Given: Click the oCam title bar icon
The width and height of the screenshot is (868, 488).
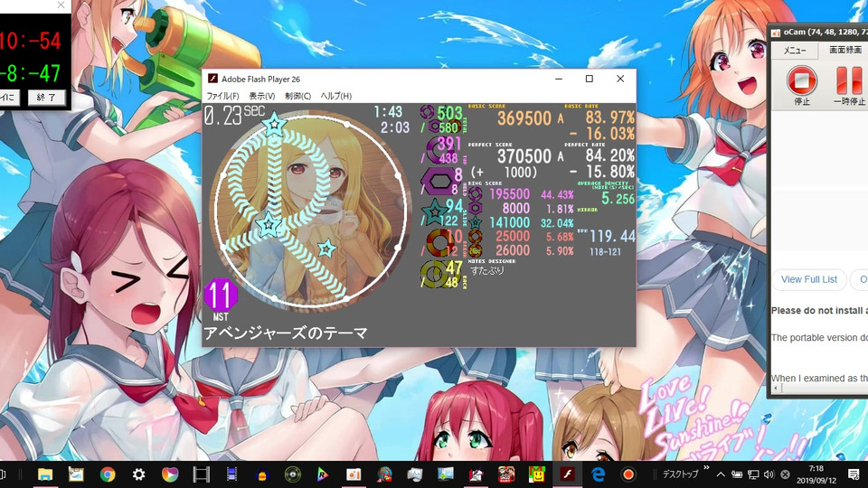Looking at the screenshot, I should [x=776, y=33].
